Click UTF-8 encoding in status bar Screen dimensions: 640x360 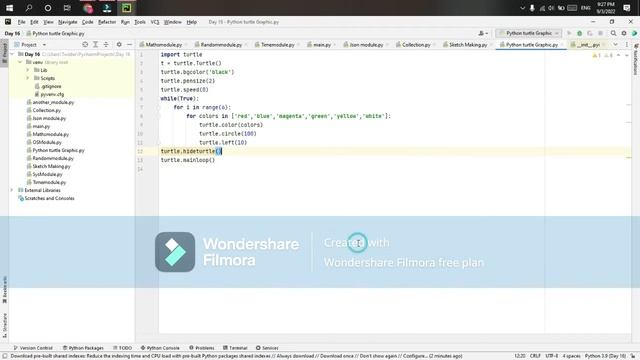pyautogui.click(x=551, y=356)
